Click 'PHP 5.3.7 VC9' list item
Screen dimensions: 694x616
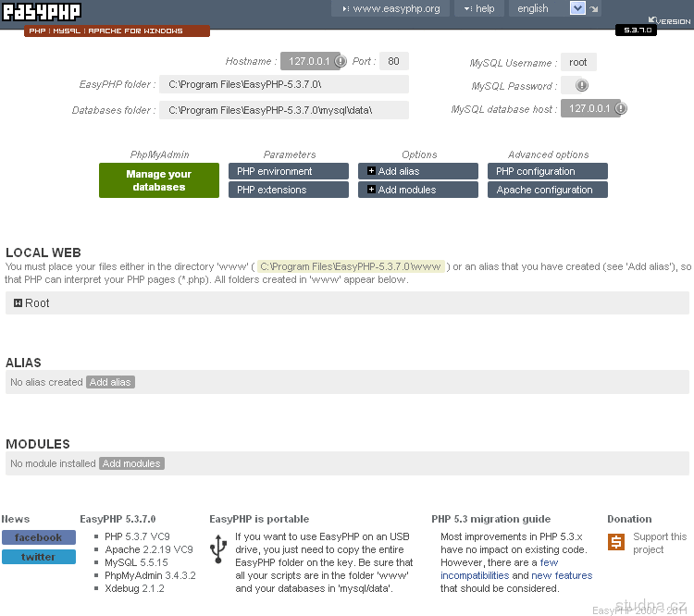pyautogui.click(x=137, y=536)
